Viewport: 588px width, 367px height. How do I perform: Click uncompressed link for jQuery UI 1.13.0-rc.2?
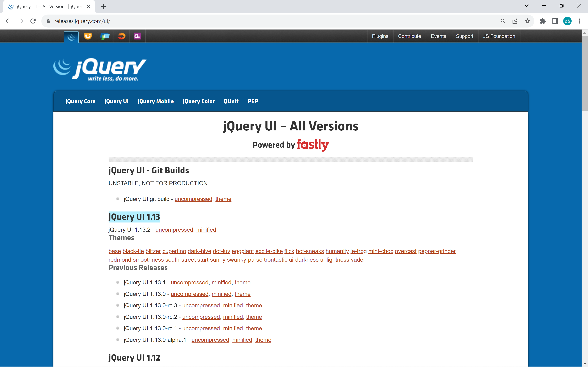[201, 317]
